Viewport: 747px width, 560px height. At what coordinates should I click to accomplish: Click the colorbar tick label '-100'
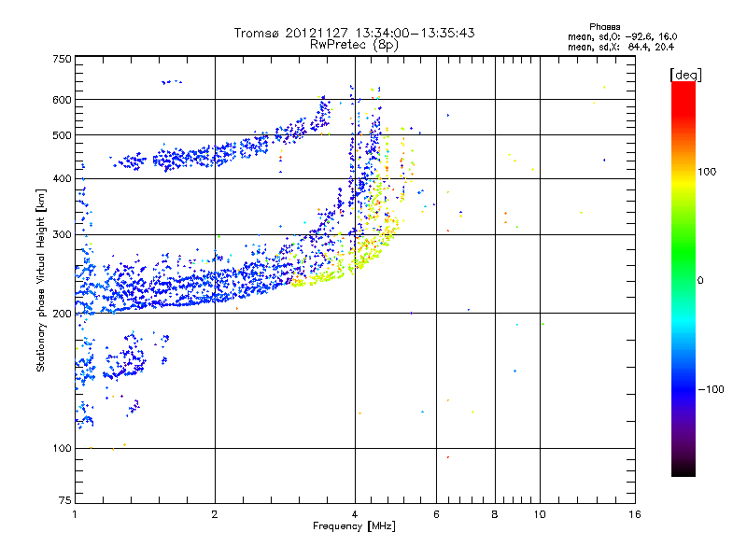point(711,389)
